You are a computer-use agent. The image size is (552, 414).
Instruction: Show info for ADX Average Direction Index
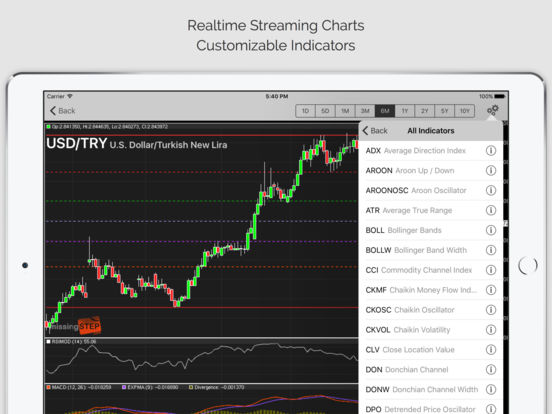point(491,151)
